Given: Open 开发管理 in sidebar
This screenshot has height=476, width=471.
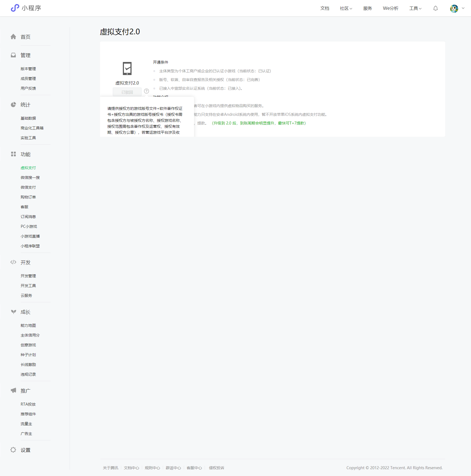Looking at the screenshot, I should (28, 276).
